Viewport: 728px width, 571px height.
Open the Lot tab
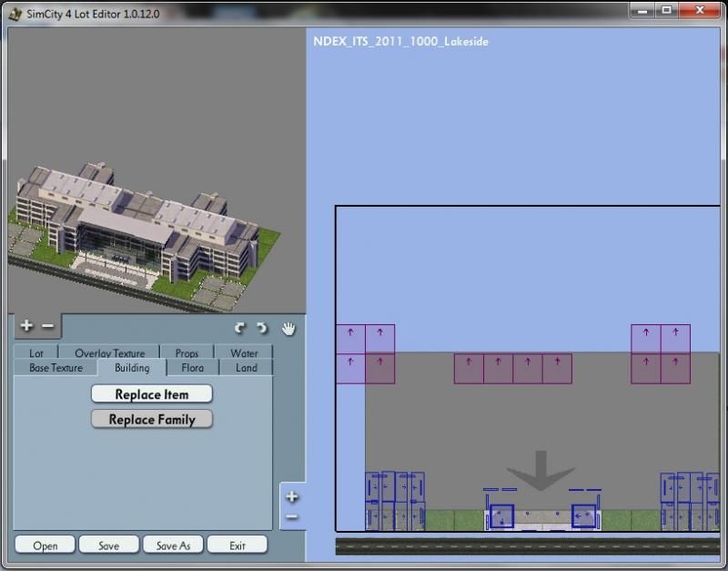36,352
